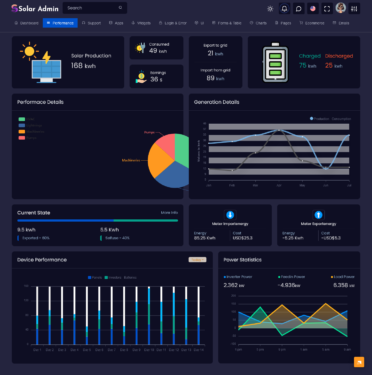Open the Ecommerce menu
Image resolution: width=372 pixels, height=375 pixels.
point(312,23)
